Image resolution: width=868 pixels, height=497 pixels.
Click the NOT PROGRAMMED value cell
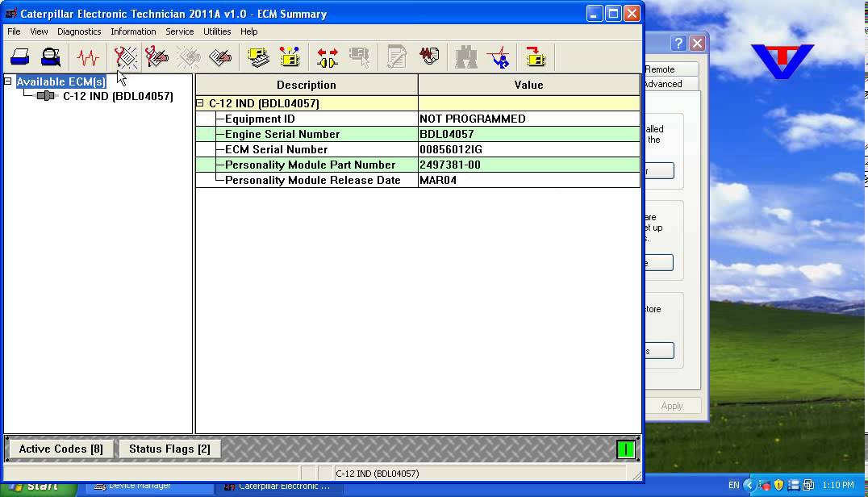[x=528, y=119]
